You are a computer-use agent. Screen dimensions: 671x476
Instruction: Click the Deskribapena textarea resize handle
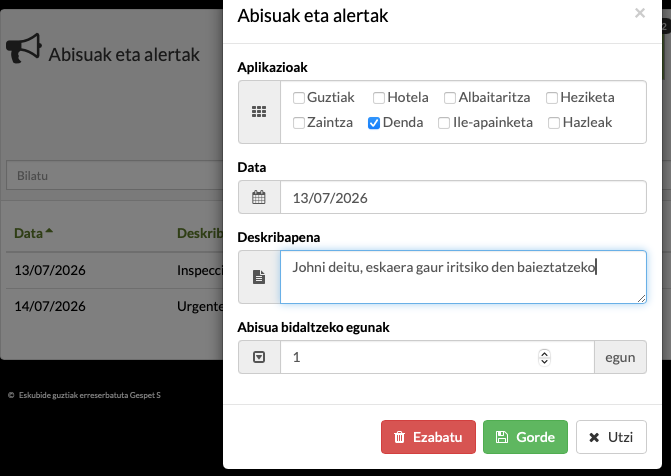coord(641,298)
